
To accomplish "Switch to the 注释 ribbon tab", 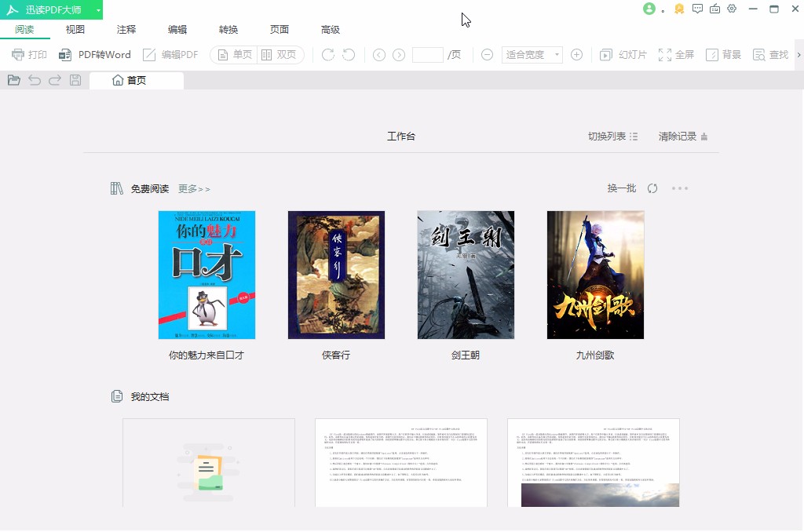I will tap(126, 29).
